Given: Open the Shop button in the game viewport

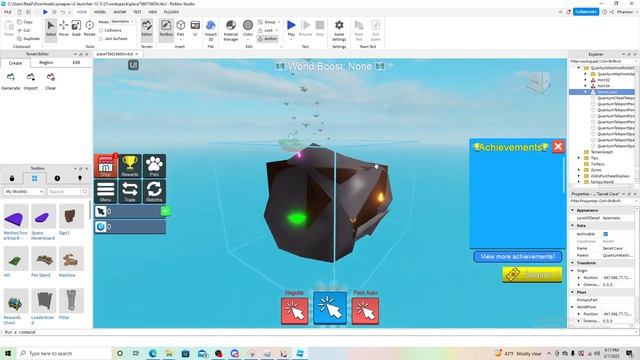Looking at the screenshot, I should (x=106, y=166).
